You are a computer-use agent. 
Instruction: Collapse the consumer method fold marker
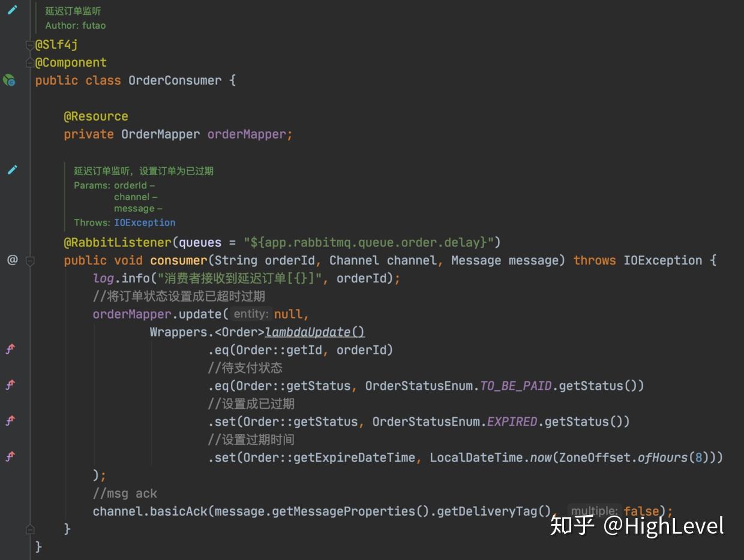point(29,260)
